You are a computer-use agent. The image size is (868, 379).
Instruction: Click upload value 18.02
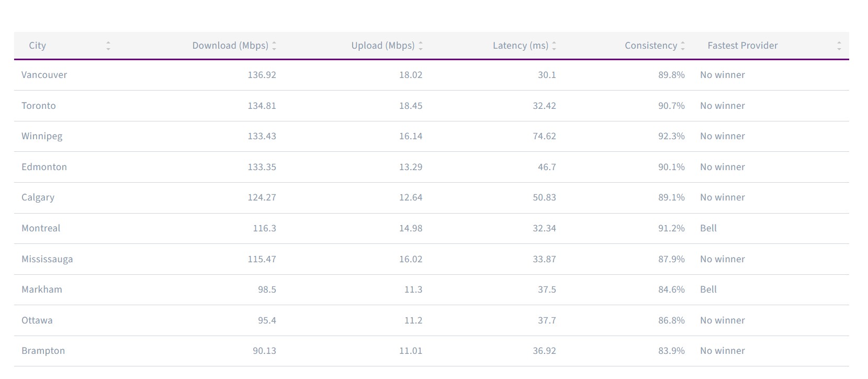(x=411, y=75)
